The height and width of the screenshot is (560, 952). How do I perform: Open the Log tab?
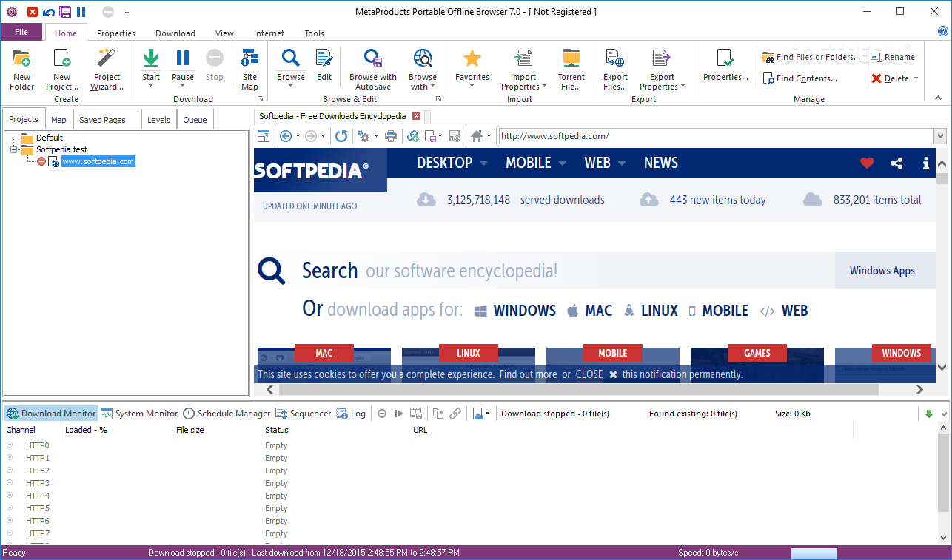[x=351, y=414]
